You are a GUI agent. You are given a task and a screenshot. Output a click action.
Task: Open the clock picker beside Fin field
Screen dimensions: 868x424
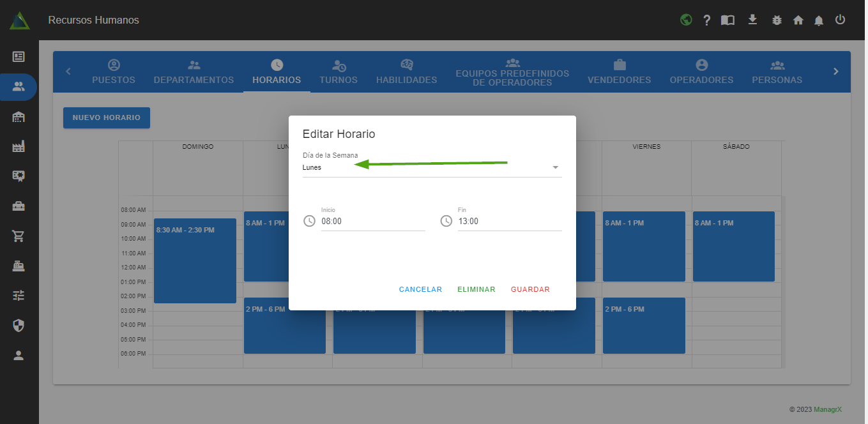click(446, 221)
